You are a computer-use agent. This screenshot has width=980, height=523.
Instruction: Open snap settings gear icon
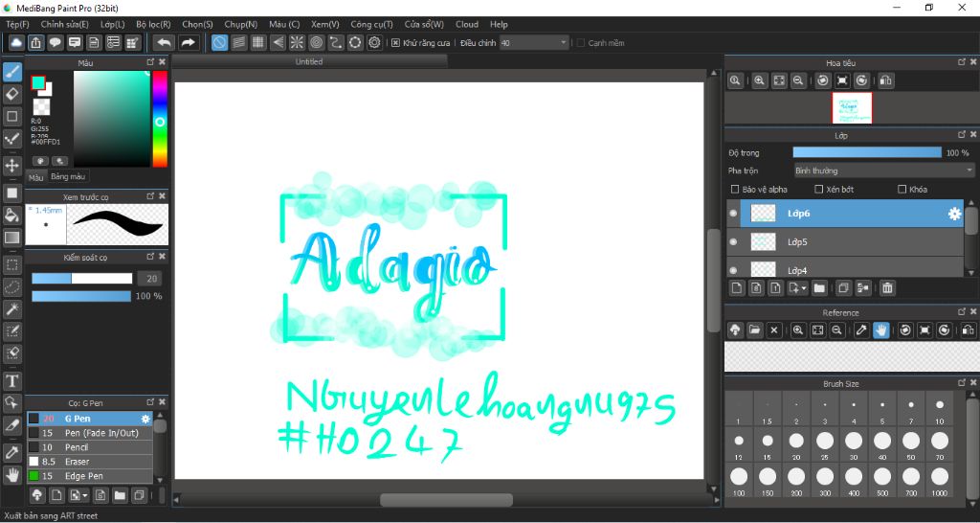click(x=374, y=42)
